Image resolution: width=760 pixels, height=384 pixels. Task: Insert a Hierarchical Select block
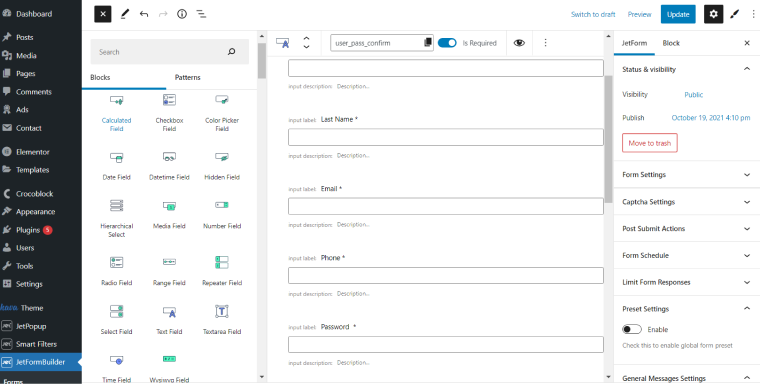coord(116,219)
